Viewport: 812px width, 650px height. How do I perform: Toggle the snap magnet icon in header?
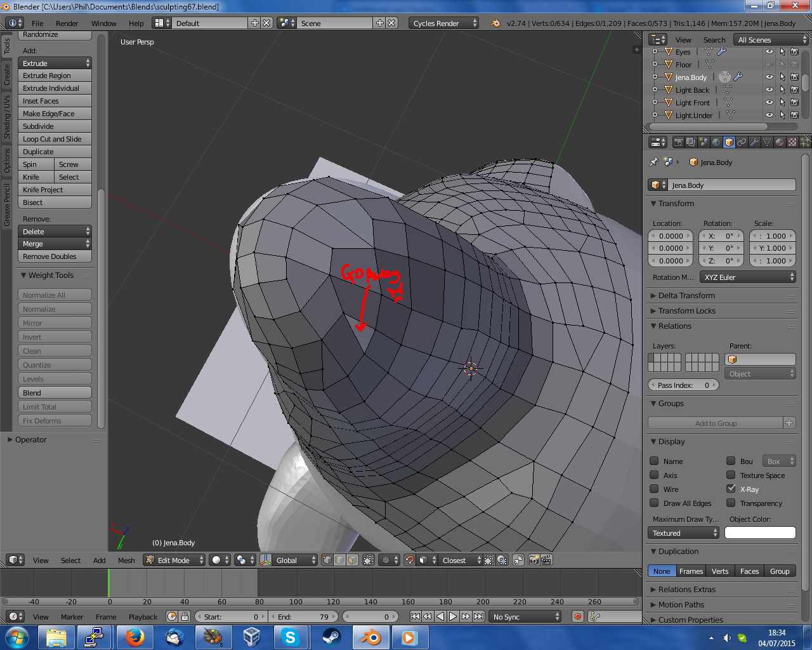point(410,560)
